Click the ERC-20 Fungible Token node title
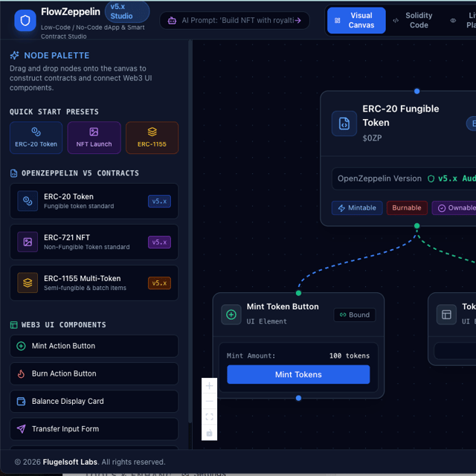This screenshot has height=476, width=476. pyautogui.click(x=401, y=116)
